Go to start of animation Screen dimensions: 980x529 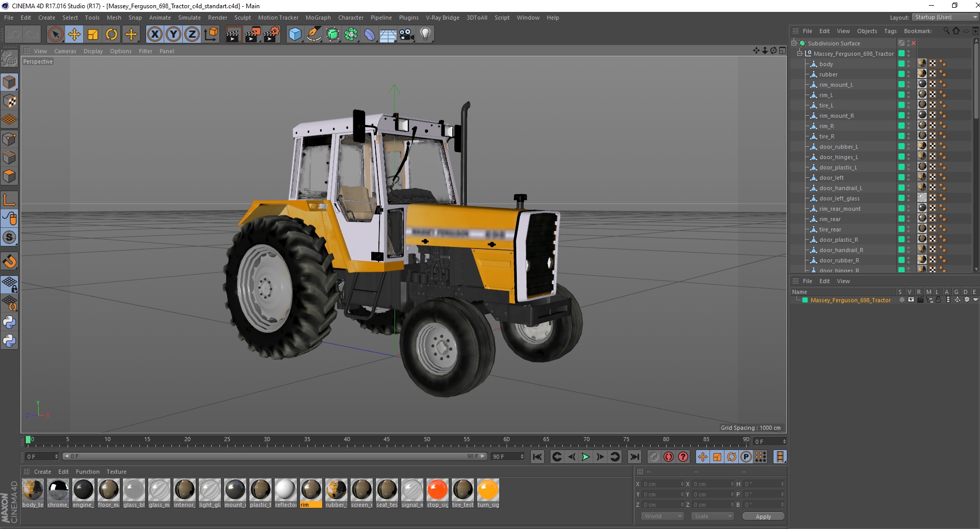[x=538, y=457]
